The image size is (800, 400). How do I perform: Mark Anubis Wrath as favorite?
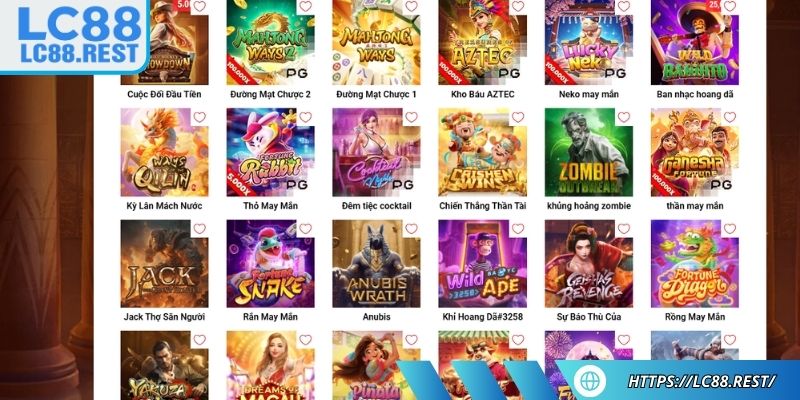point(411,229)
